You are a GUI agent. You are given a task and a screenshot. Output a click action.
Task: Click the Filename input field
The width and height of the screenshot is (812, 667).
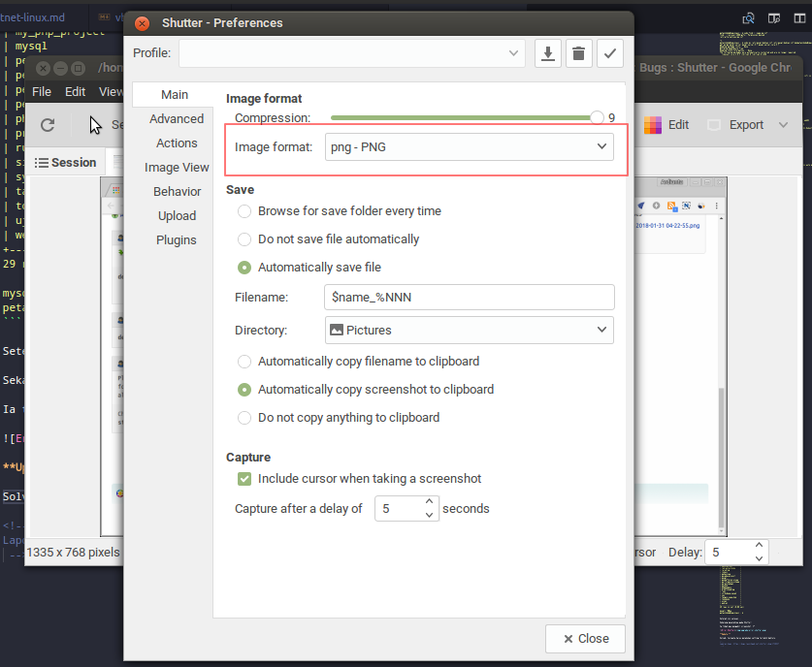469,297
